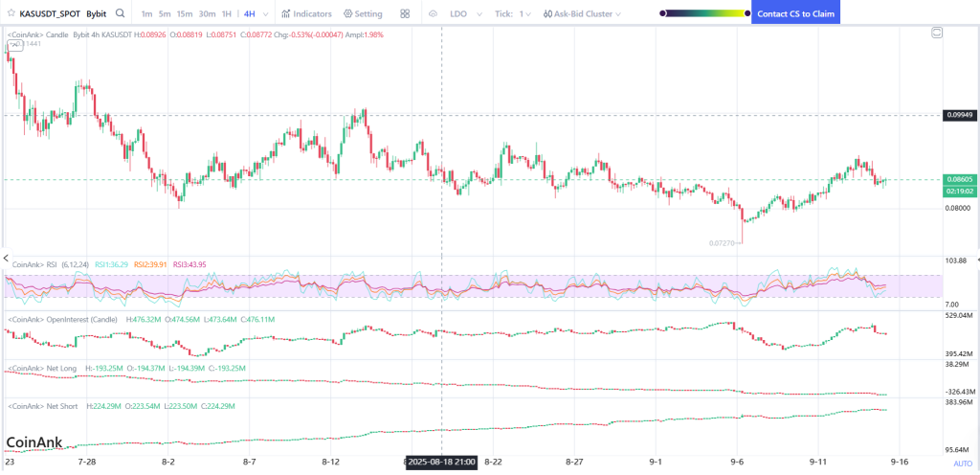Click the color gradient bar
Screen dimensions: 980x475
(705, 13)
